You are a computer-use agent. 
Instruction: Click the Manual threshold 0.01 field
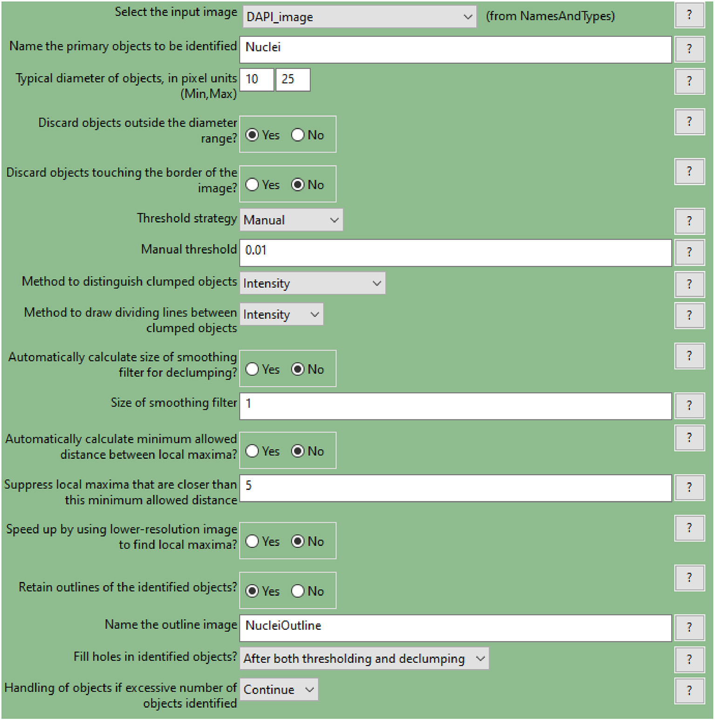pos(455,253)
